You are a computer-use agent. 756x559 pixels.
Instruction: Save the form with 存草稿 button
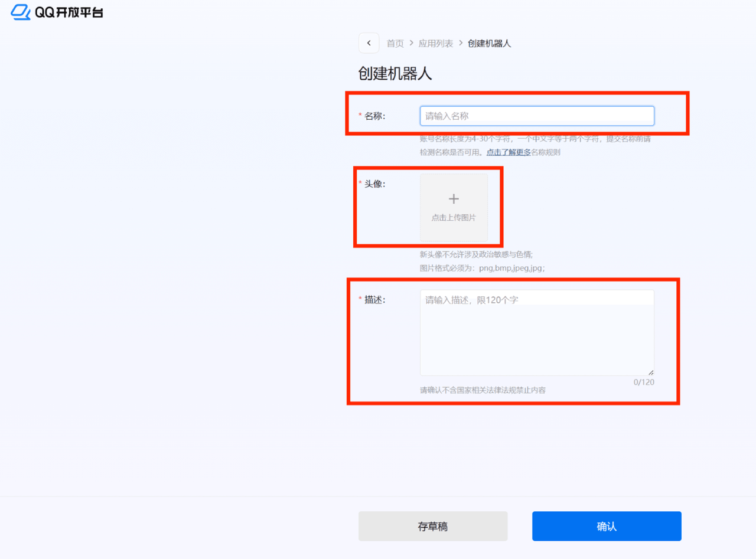point(432,527)
